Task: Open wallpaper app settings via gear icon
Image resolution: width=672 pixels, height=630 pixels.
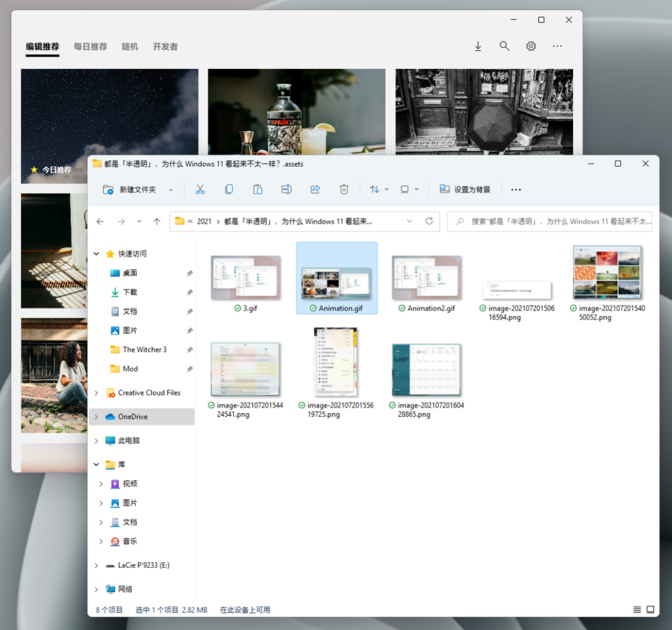Action: pos(531,46)
